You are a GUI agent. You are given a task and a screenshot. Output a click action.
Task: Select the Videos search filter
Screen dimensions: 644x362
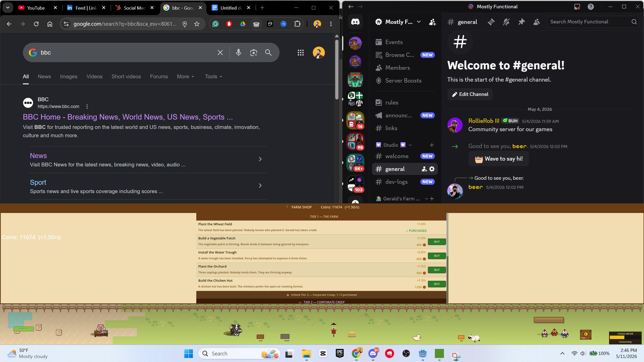click(x=94, y=76)
